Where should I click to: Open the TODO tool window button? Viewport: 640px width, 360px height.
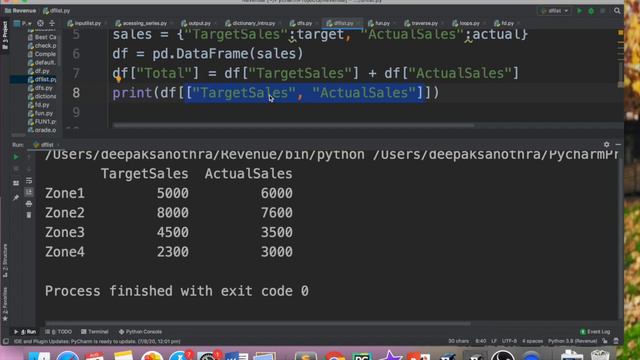pyautogui.click(x=58, y=332)
